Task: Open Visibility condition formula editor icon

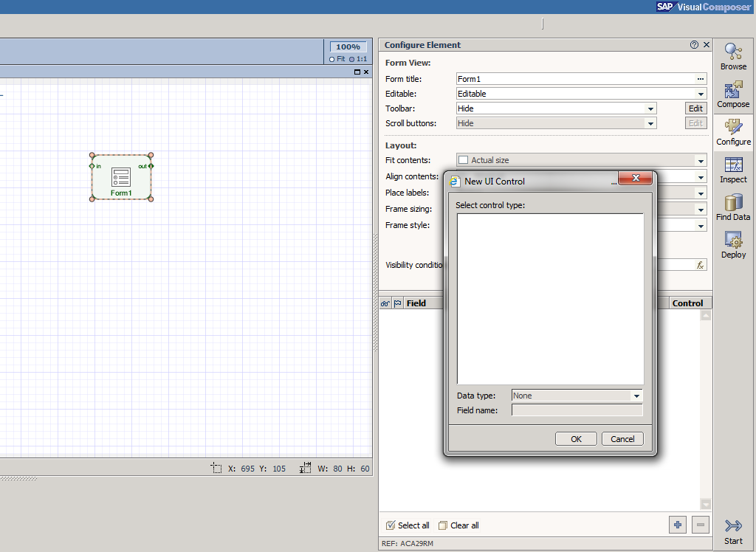Action: 700,265
